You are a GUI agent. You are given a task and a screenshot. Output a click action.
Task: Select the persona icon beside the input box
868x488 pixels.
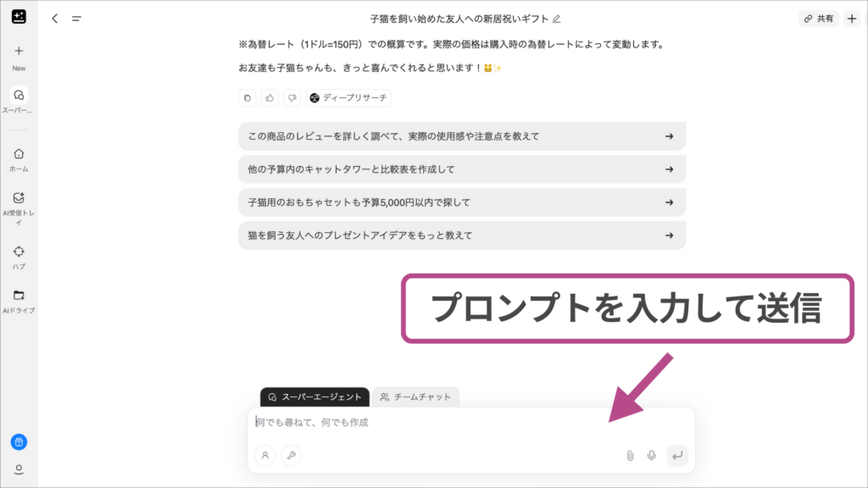click(x=265, y=456)
